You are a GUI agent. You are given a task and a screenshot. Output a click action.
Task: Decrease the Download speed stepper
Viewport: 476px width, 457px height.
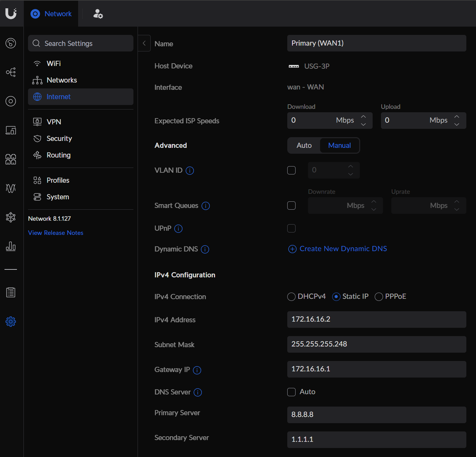click(x=363, y=124)
